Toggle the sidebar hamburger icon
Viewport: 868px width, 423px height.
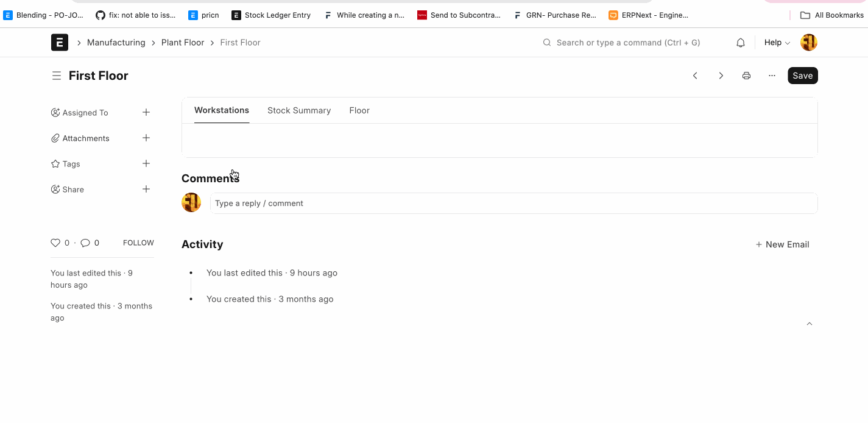[x=57, y=76]
